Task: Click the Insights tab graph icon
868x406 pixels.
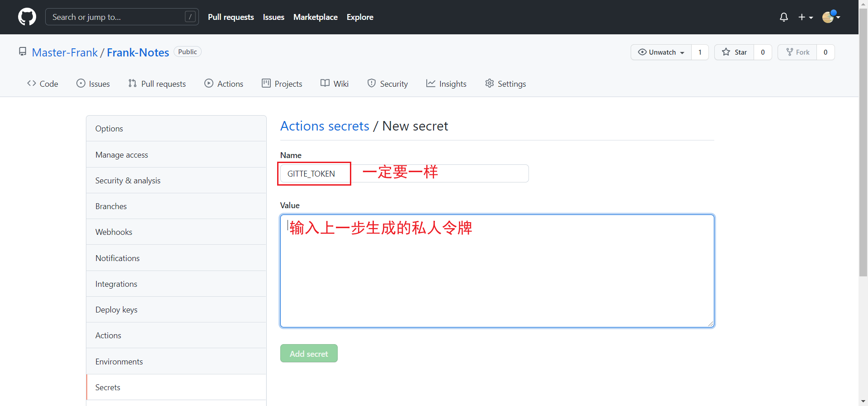Action: [431, 83]
